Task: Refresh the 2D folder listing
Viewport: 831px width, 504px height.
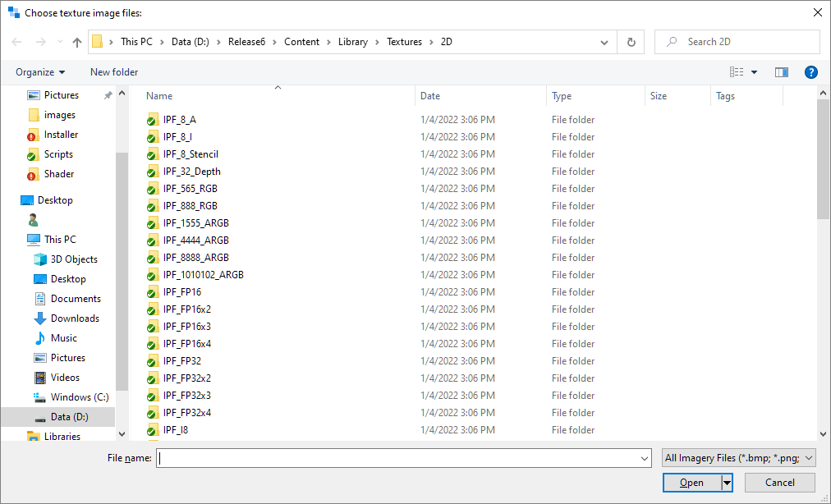Action: click(x=631, y=42)
